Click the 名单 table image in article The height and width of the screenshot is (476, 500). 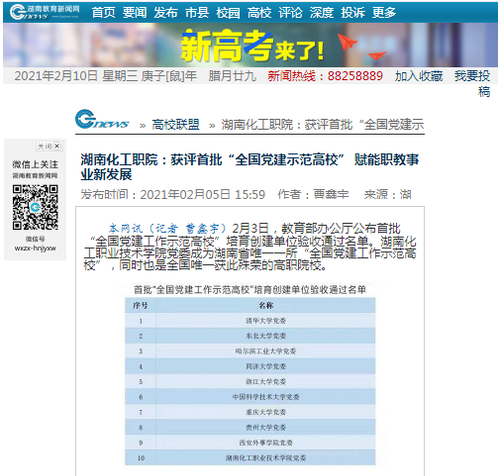point(250,374)
